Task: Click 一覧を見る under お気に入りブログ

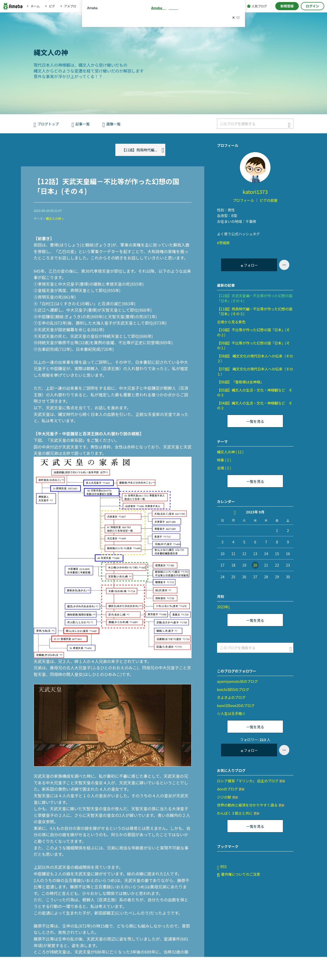Action: (255, 826)
